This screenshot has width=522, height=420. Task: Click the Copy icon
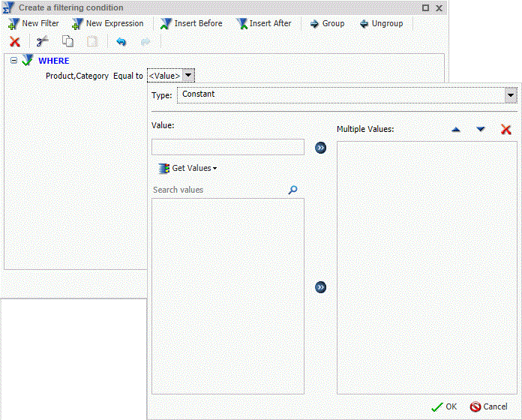pos(68,41)
